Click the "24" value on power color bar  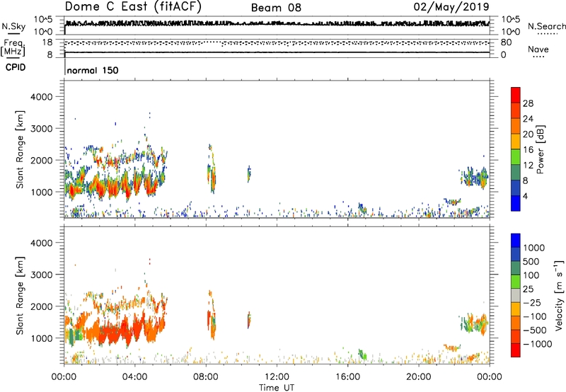tap(528, 119)
